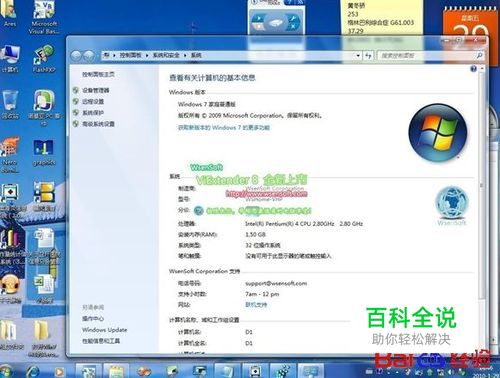Click the yellow sticky note gadget
This screenshot has width=500, height=378.
click(x=382, y=17)
